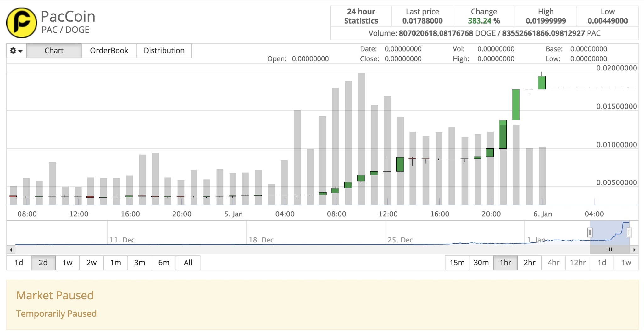644x334 pixels.
Task: Click the 24 hour High value 0.01999999
Action: pyautogui.click(x=546, y=21)
